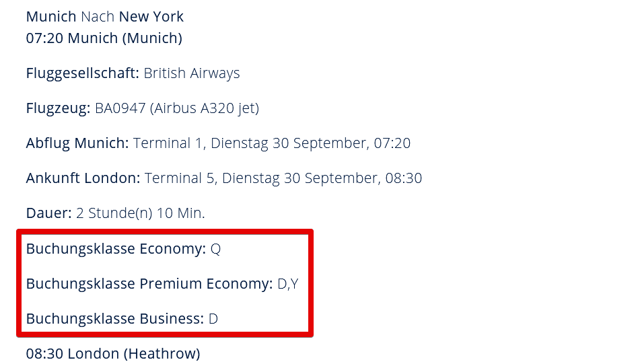
Task: Click the "Abflug Munich:" label
Action: [x=77, y=143]
